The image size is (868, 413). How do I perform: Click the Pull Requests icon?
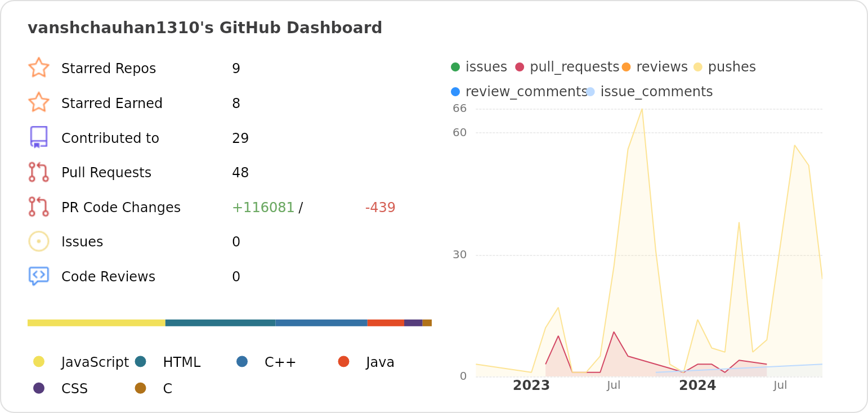tap(39, 172)
